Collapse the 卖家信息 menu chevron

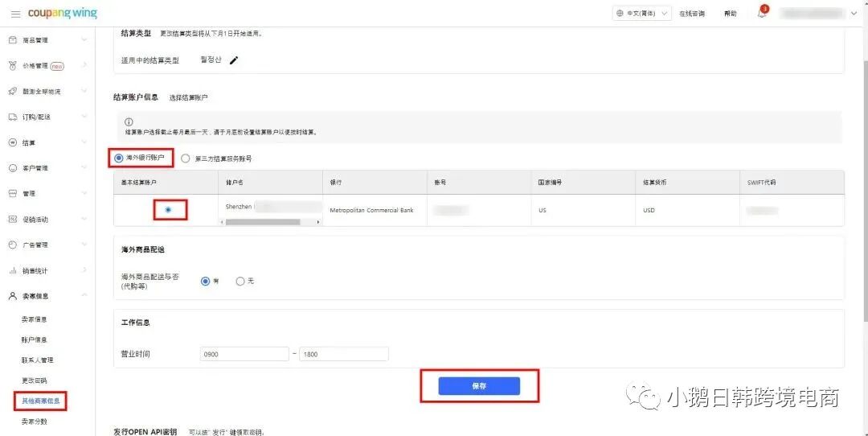[84, 296]
